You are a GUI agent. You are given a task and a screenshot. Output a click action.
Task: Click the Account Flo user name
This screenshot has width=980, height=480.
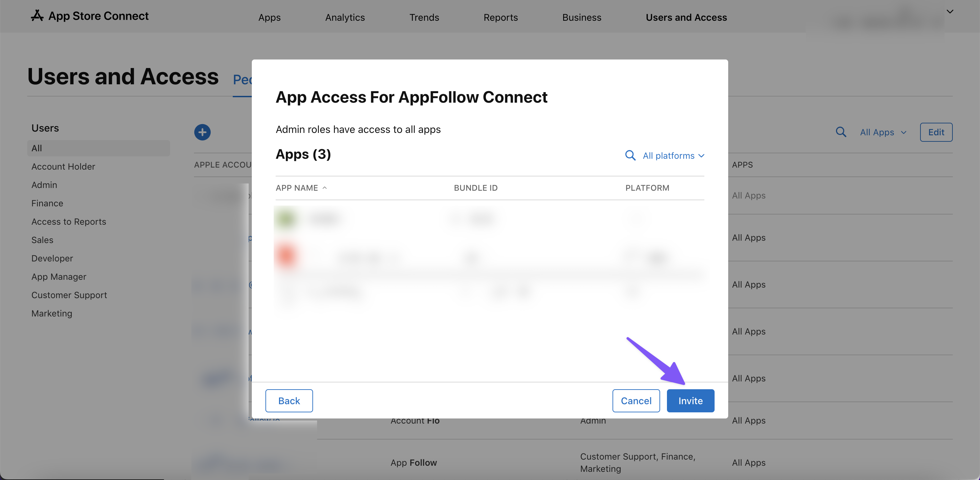pos(415,421)
